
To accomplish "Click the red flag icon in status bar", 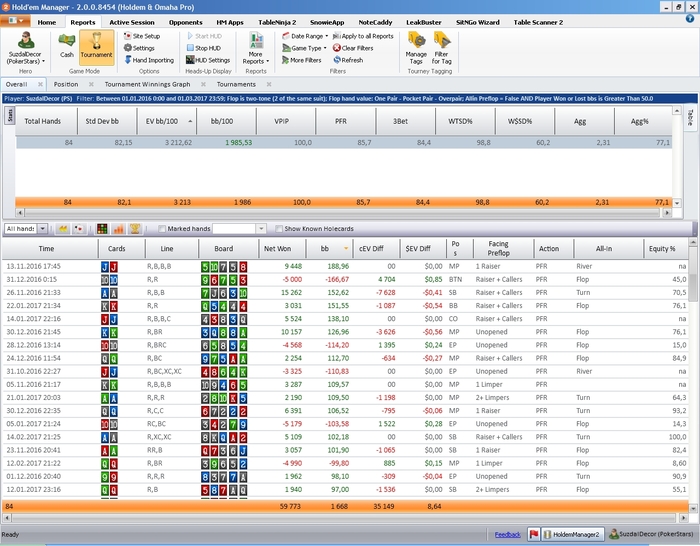I will click(x=533, y=534).
